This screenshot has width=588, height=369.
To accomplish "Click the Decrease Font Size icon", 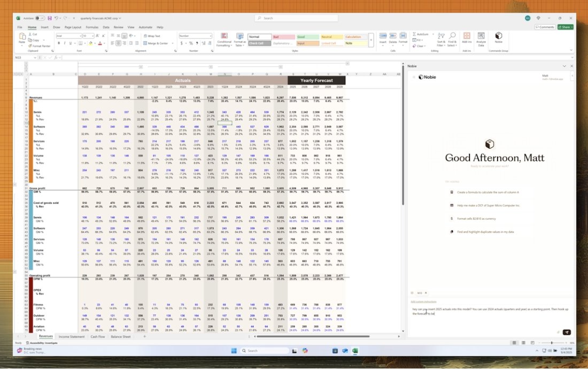I will tap(103, 36).
